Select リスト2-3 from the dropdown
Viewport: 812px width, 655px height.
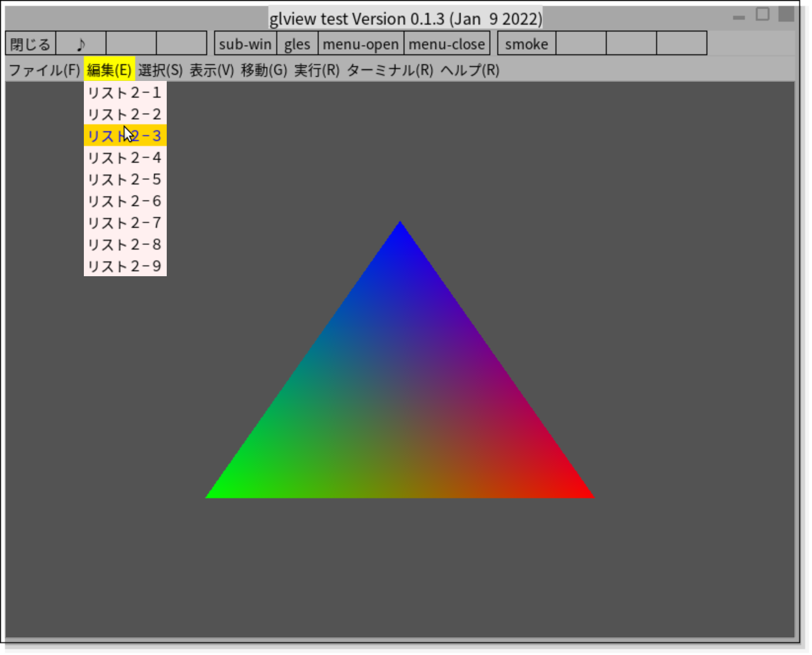125,136
